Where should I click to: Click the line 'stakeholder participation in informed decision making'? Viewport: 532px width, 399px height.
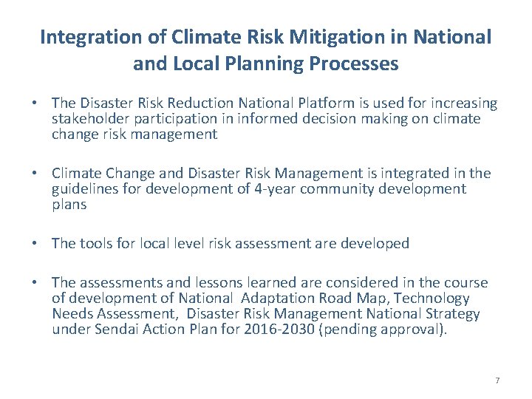(x=266, y=119)
